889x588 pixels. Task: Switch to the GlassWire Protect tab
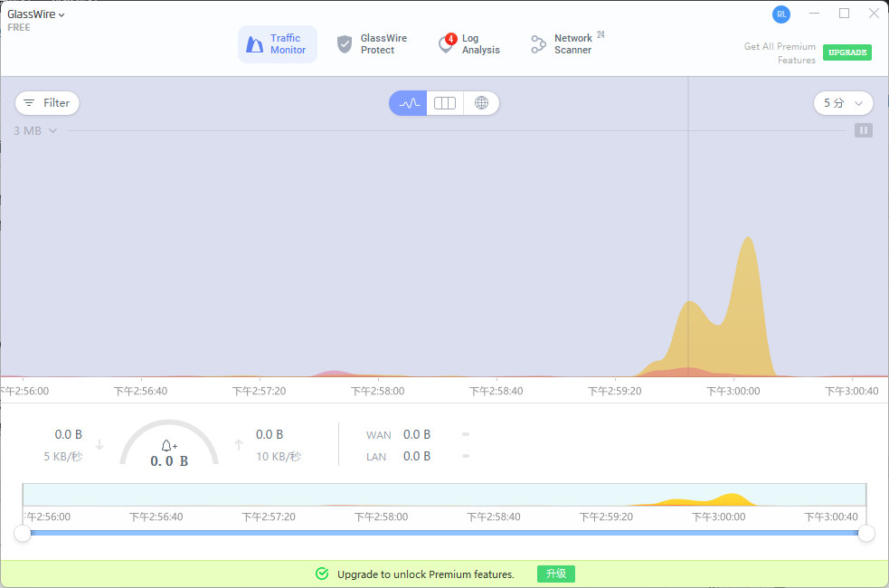(371, 44)
